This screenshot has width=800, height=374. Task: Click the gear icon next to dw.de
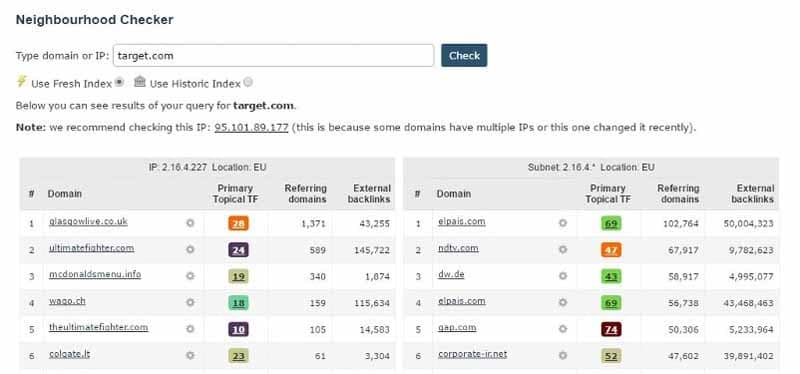563,276
